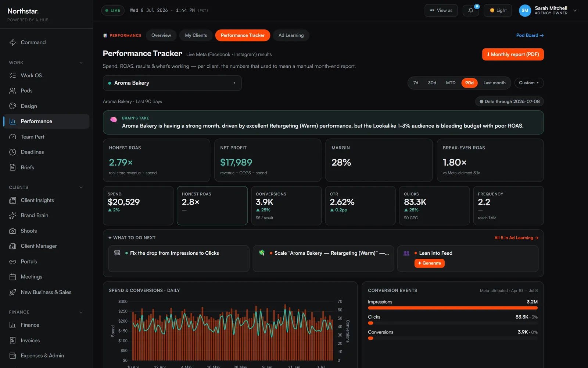
Task: Click the New Business rocket icon
Action: click(x=12, y=292)
